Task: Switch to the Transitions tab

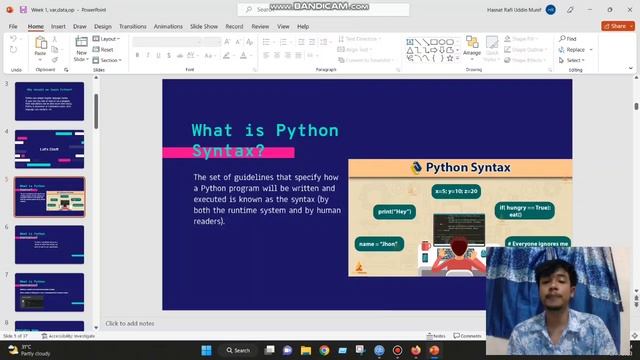Action: coord(133,27)
